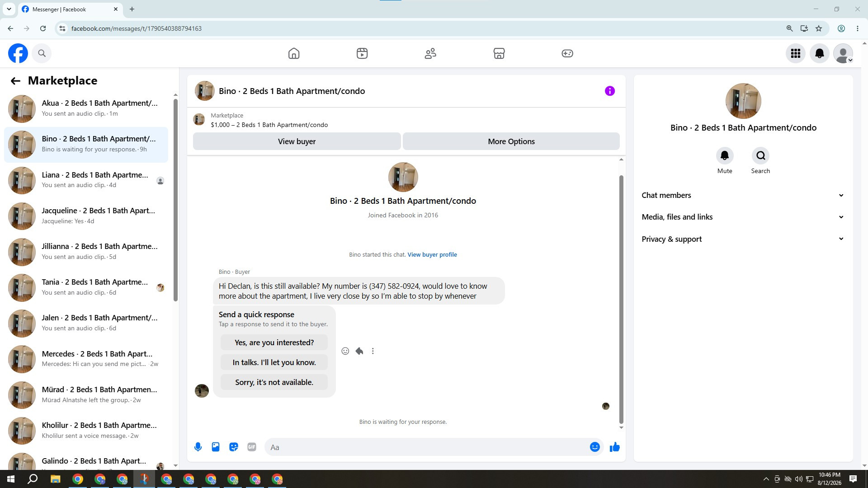The height and width of the screenshot is (488, 868).
Task: Open the Akua conversation
Action: 86,108
